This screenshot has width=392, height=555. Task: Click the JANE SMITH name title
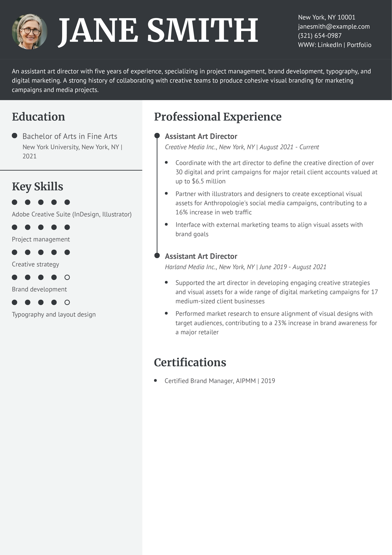tap(158, 31)
